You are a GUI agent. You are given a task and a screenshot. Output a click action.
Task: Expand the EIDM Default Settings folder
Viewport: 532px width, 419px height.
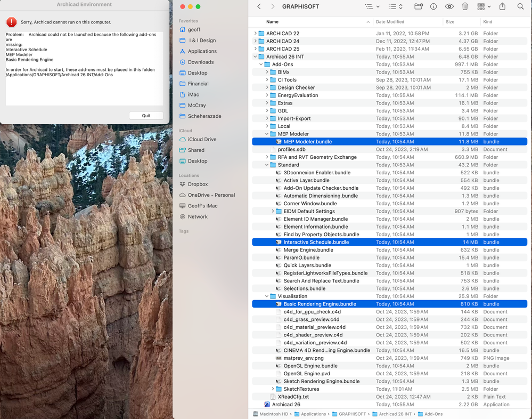(273, 211)
